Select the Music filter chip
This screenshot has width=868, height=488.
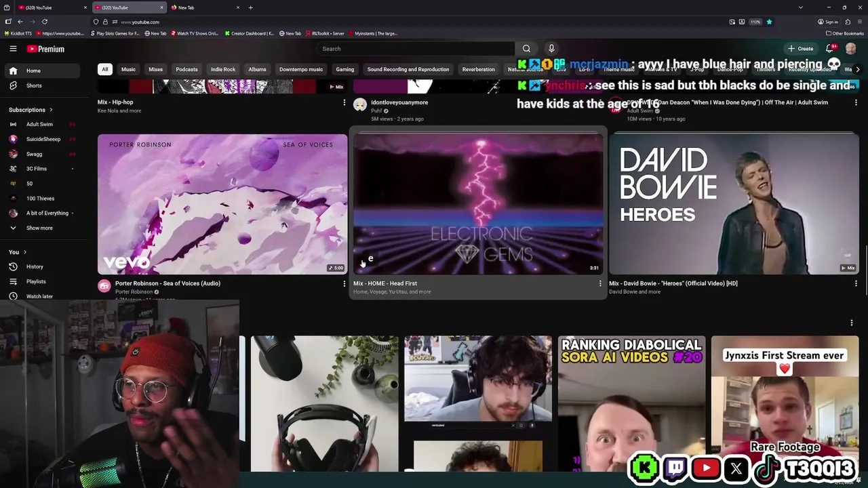coord(128,69)
